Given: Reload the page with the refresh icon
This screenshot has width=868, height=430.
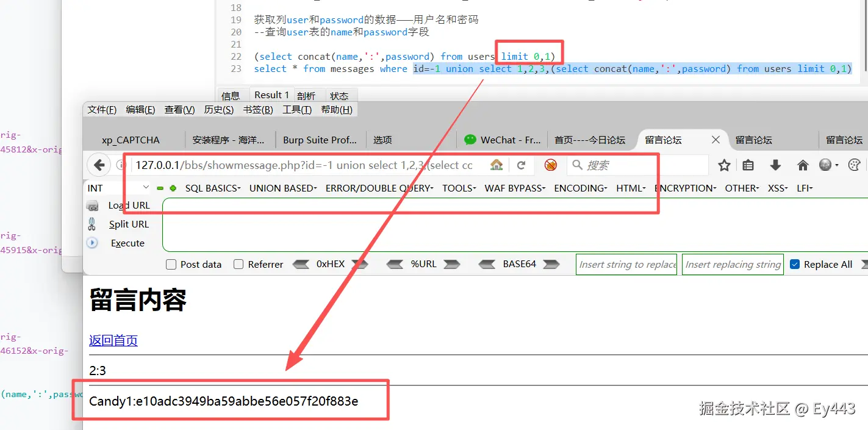Looking at the screenshot, I should pos(522,165).
